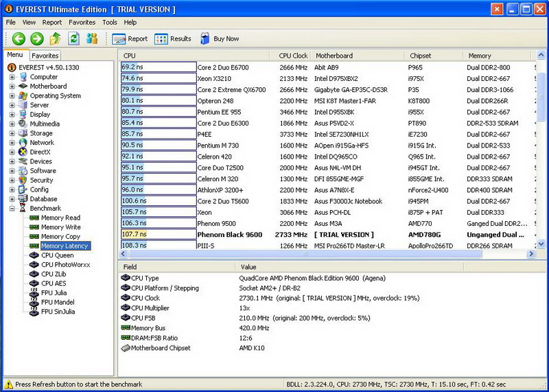Click the green Forward arrow icon
The width and height of the screenshot is (549, 392).
(37, 38)
